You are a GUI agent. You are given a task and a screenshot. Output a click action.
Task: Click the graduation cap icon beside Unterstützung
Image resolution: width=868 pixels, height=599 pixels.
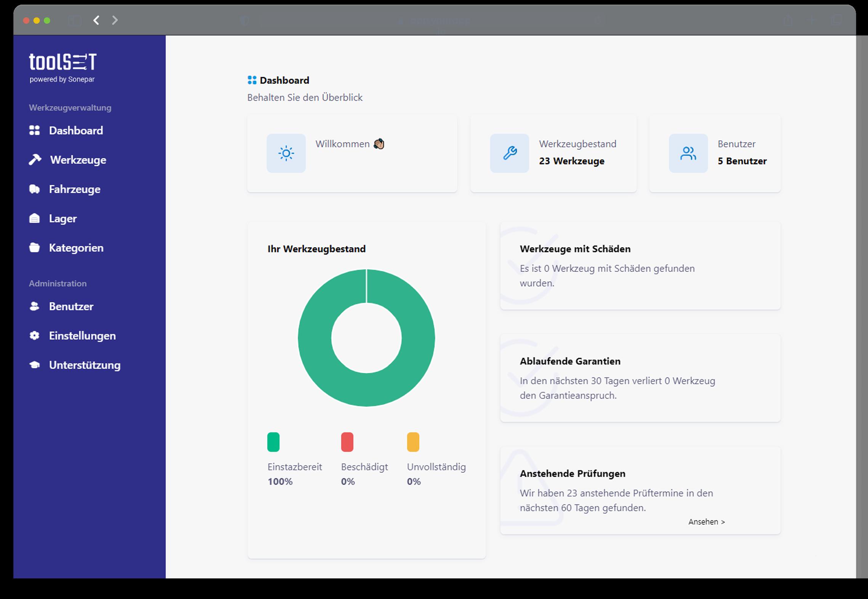(x=34, y=365)
